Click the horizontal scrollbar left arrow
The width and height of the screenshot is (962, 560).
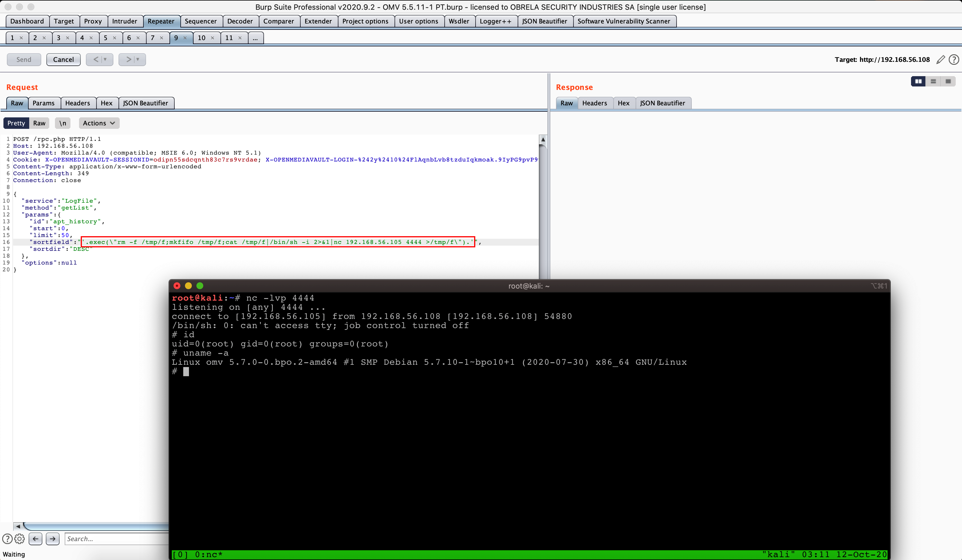(x=18, y=527)
